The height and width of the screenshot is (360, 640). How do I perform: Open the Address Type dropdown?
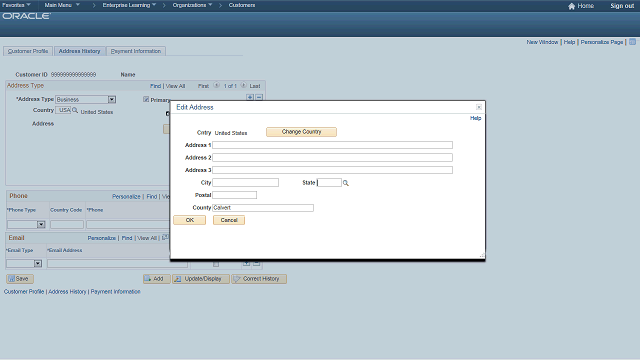click(x=112, y=100)
